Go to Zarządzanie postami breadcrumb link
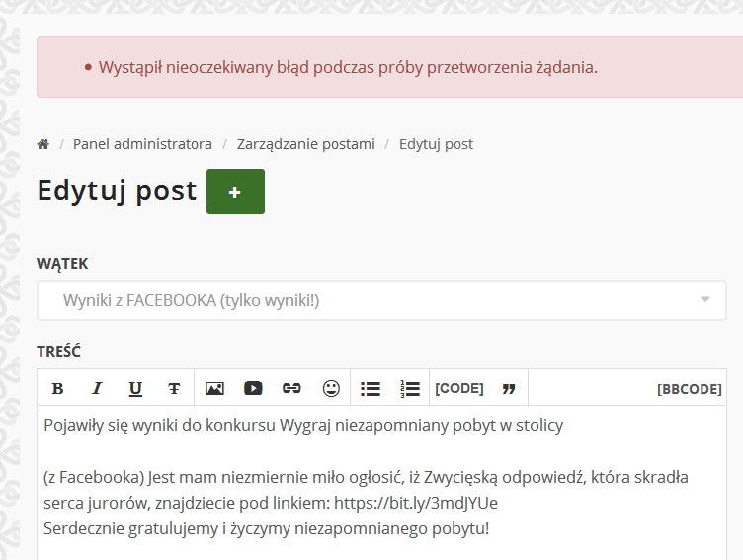This screenshot has height=560, width=743. [x=305, y=144]
